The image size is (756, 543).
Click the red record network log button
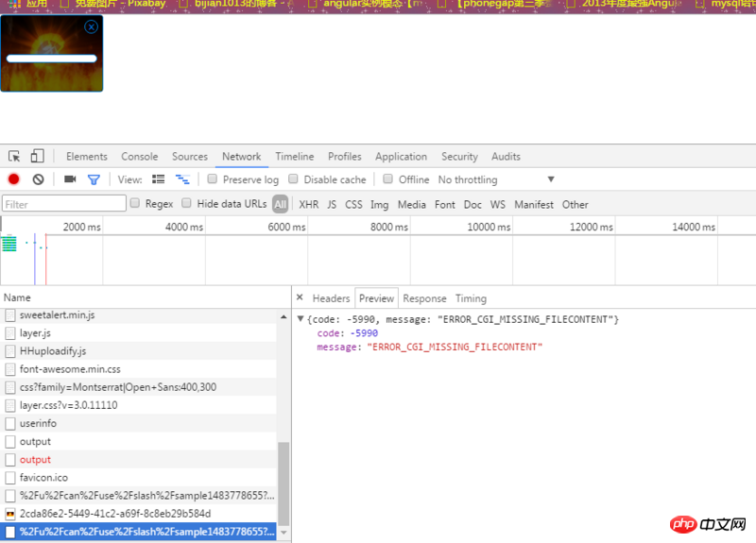(x=14, y=179)
